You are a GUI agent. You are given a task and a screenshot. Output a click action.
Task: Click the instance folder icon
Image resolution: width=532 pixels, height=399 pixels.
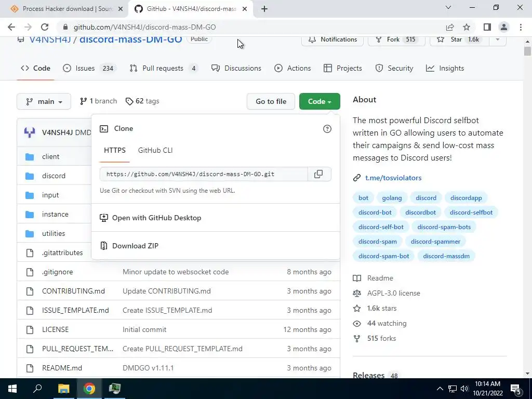30,215
